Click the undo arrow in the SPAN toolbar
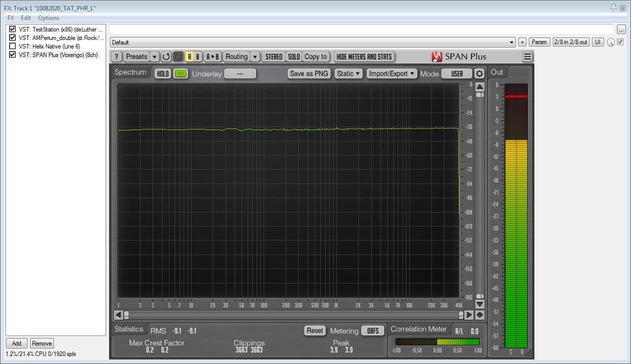Viewport: 631px width, 364px height. point(167,56)
